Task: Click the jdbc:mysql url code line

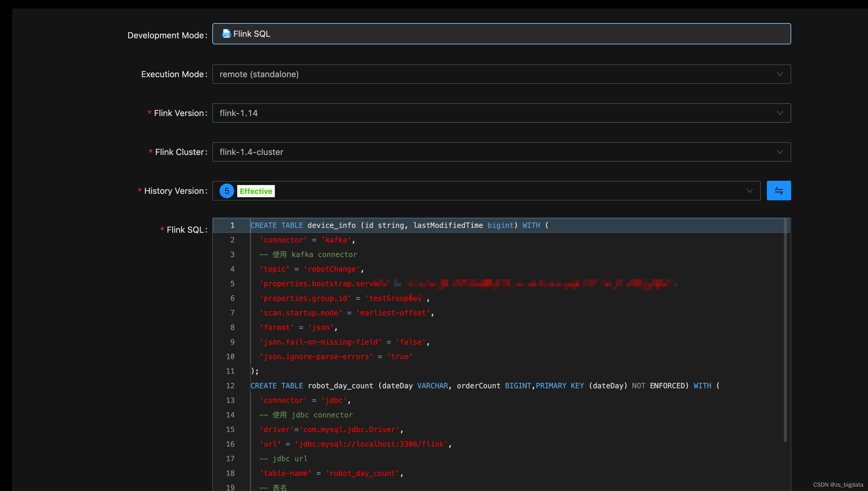Action: pos(355,444)
